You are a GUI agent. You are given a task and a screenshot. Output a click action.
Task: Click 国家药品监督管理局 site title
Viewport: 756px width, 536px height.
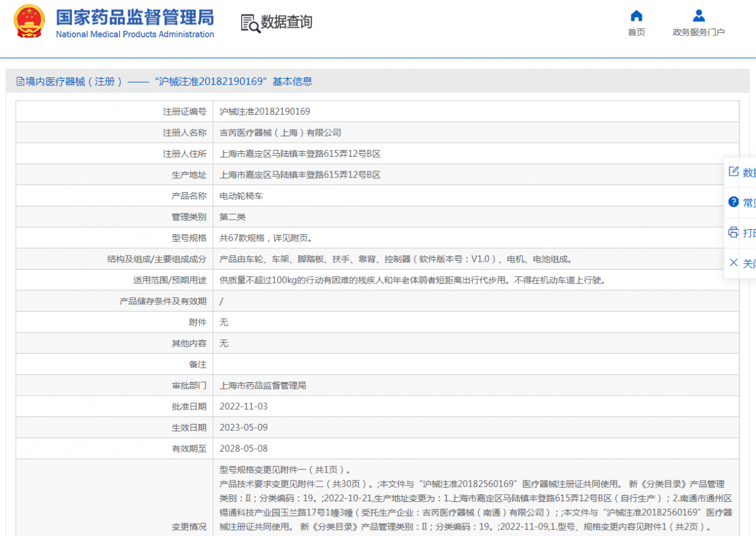[135, 16]
